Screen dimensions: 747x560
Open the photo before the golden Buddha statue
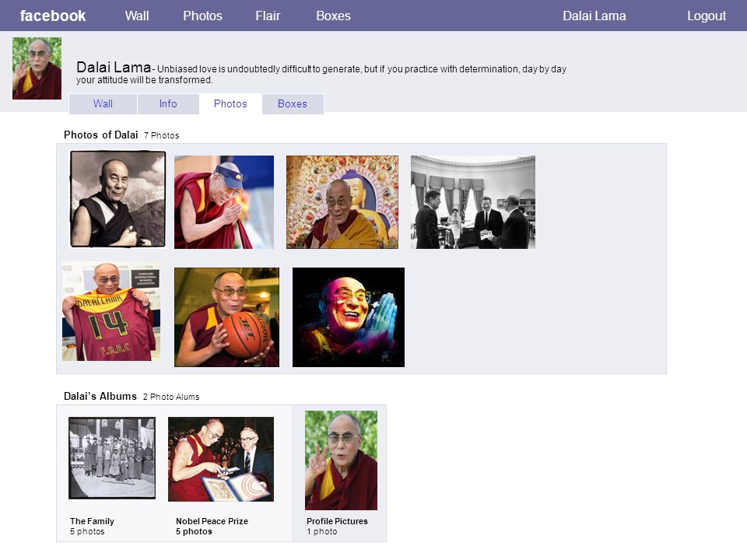coord(342,202)
